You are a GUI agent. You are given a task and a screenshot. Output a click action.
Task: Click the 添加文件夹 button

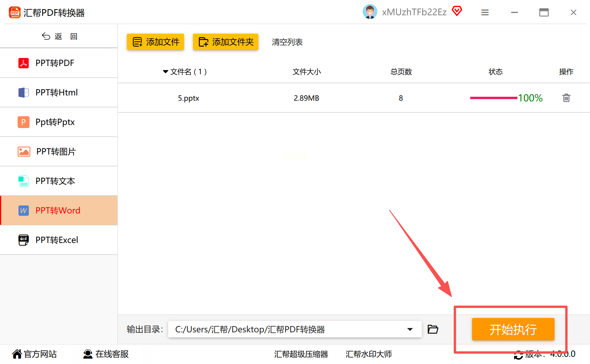click(x=226, y=42)
